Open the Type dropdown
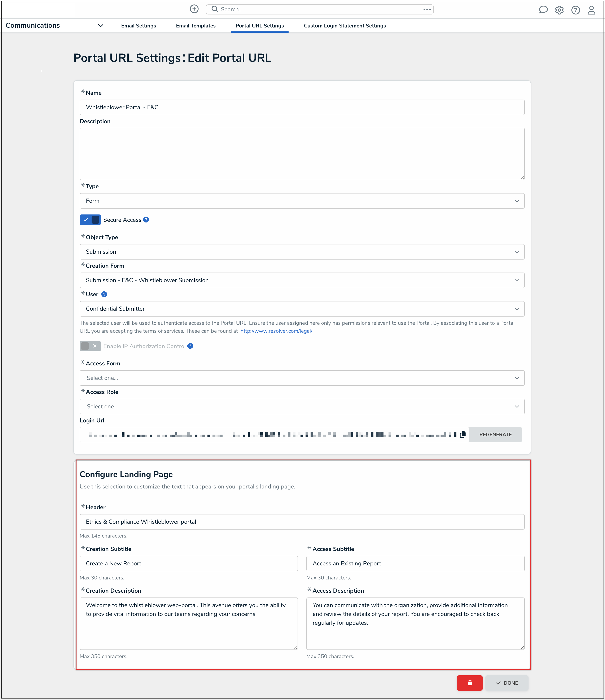 pos(302,201)
